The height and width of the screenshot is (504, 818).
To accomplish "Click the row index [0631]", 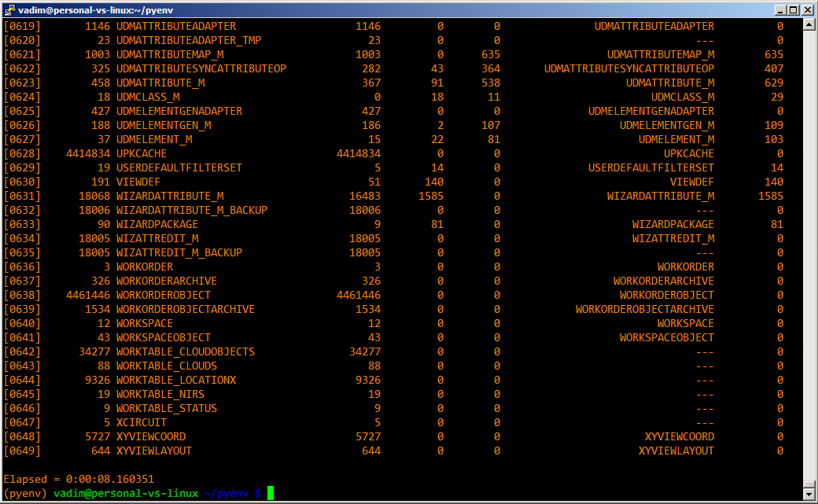I will [x=22, y=196].
